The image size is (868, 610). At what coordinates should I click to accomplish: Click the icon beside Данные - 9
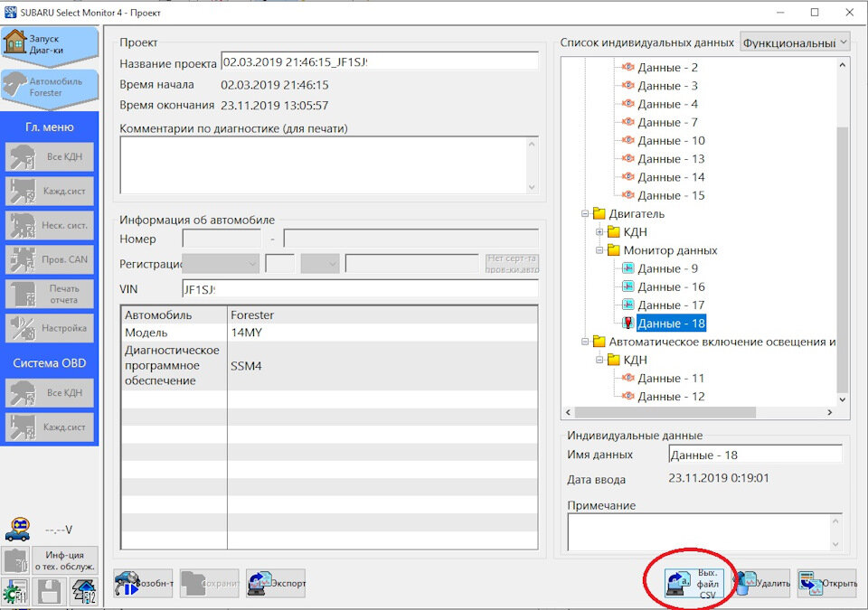(x=627, y=268)
